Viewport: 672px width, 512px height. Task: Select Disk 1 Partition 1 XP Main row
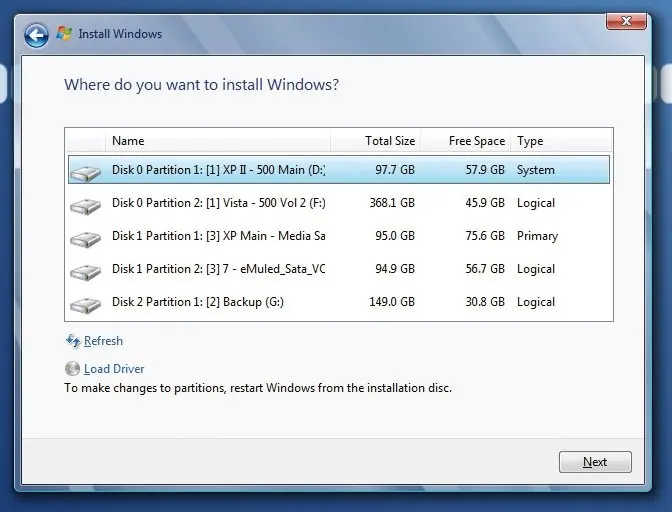(x=339, y=236)
